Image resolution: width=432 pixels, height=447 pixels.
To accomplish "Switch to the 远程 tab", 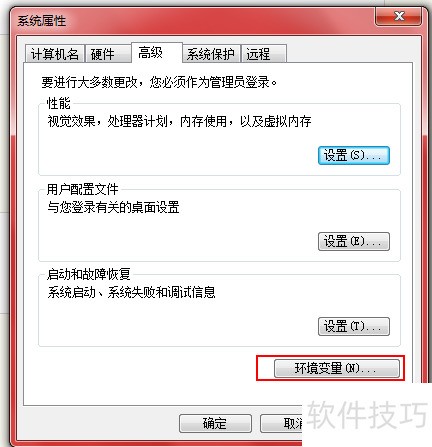I will coord(264,54).
